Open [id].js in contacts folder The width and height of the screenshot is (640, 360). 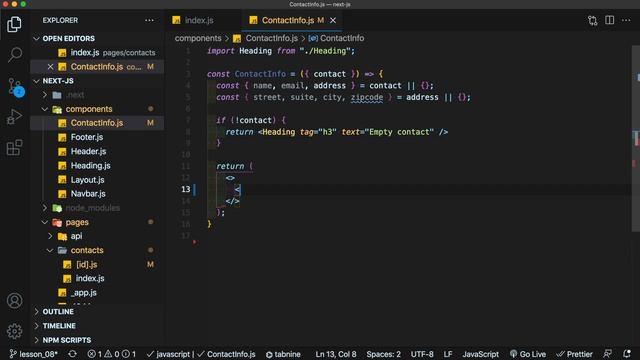[87, 264]
